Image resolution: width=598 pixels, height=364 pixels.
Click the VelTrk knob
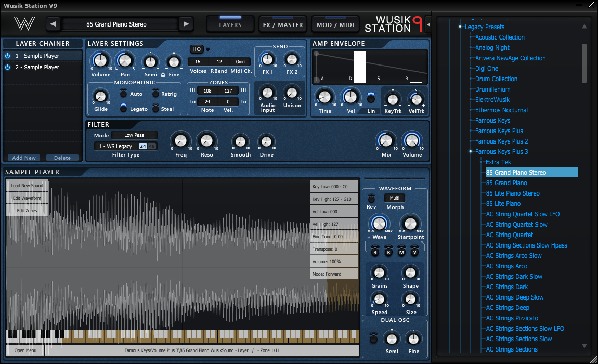[416, 99]
